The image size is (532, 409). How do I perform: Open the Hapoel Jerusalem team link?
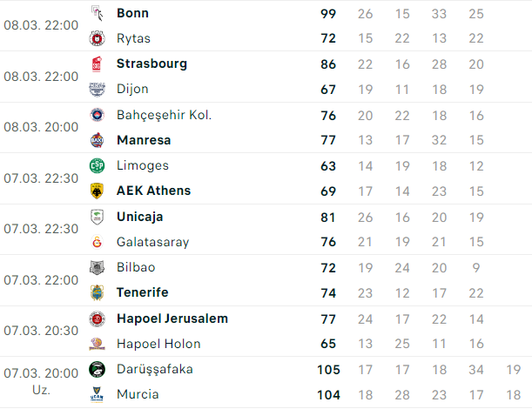point(172,318)
